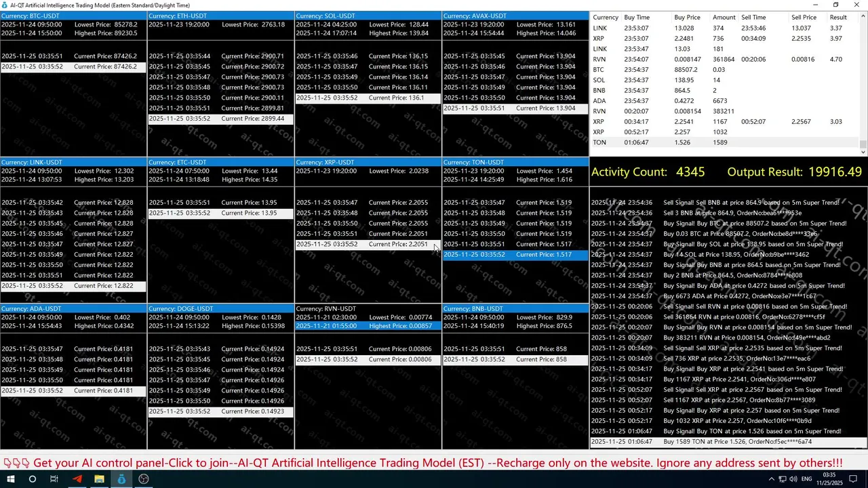This screenshot has width=868, height=488.
Task: Select the Currency: ETC-USDT panel header
Action: tap(220, 162)
